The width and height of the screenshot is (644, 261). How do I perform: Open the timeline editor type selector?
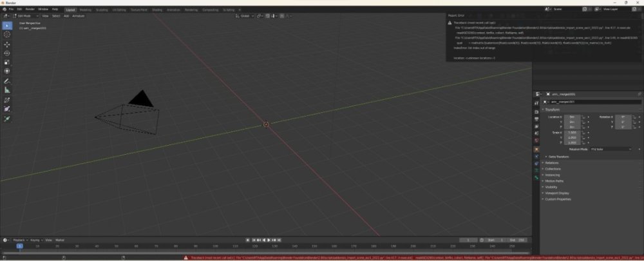pyautogui.click(x=6, y=240)
